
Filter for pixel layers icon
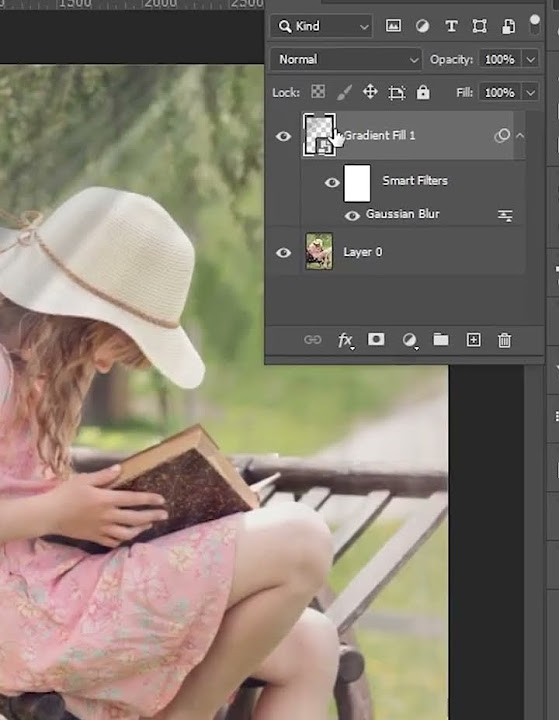click(393, 26)
